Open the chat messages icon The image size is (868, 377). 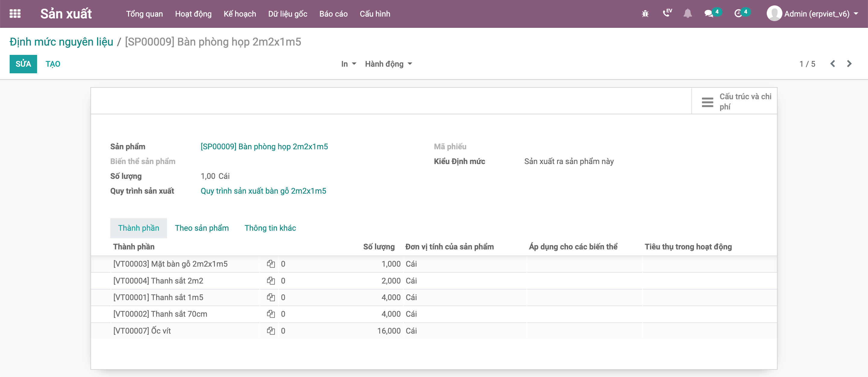708,14
